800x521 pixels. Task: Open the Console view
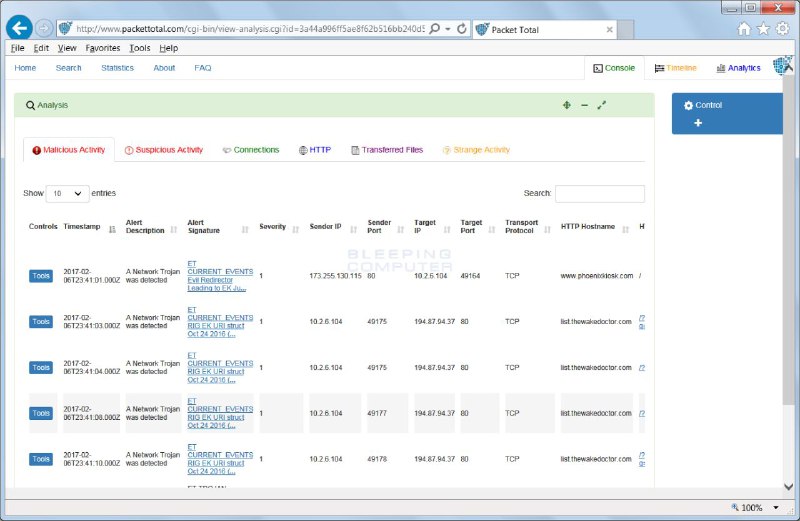point(614,68)
